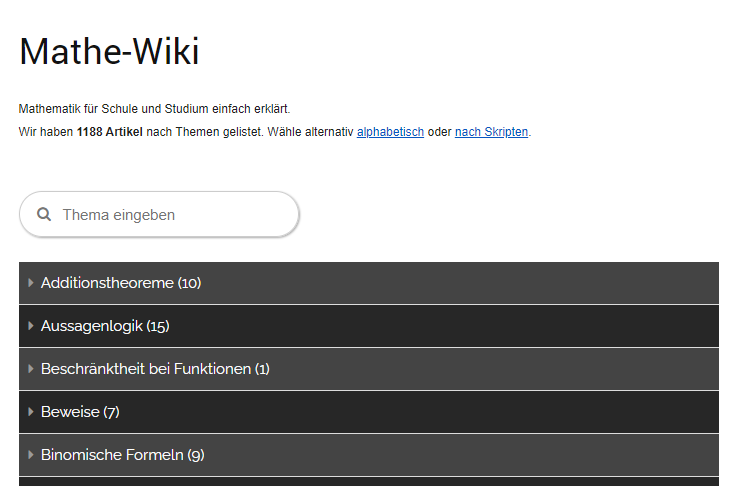Select 'Beschränktheit bei Funktionen (1)' text

[155, 369]
